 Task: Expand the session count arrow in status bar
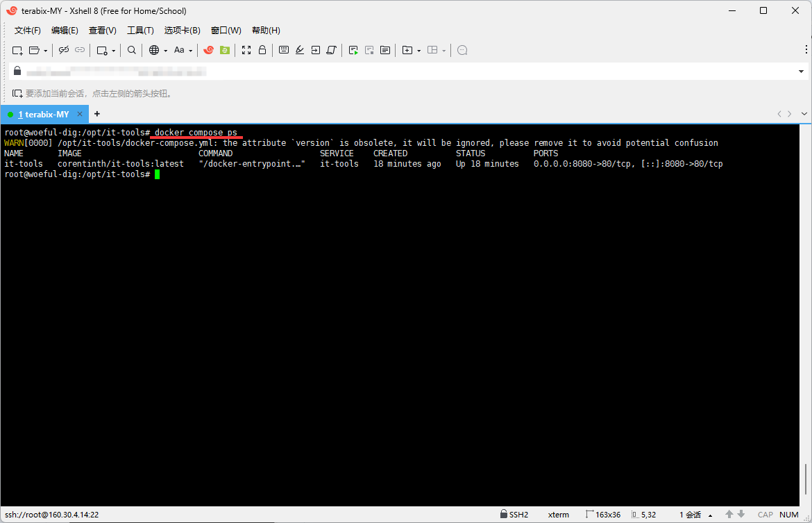[x=709, y=515]
